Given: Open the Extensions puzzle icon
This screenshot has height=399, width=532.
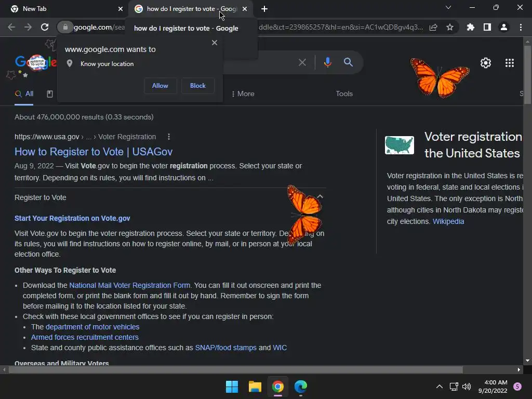Looking at the screenshot, I should (x=471, y=27).
